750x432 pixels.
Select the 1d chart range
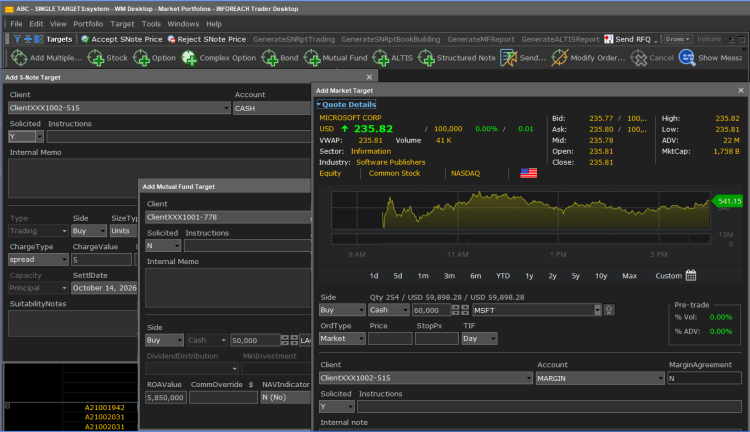(x=374, y=276)
